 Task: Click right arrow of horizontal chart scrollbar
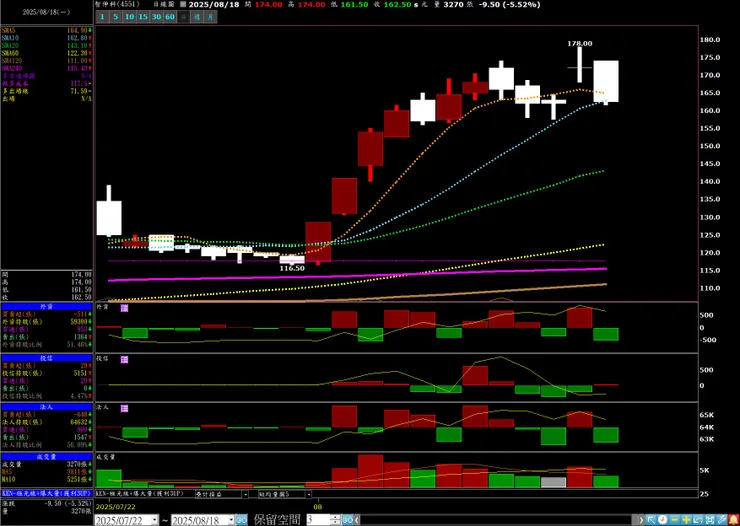[641, 520]
